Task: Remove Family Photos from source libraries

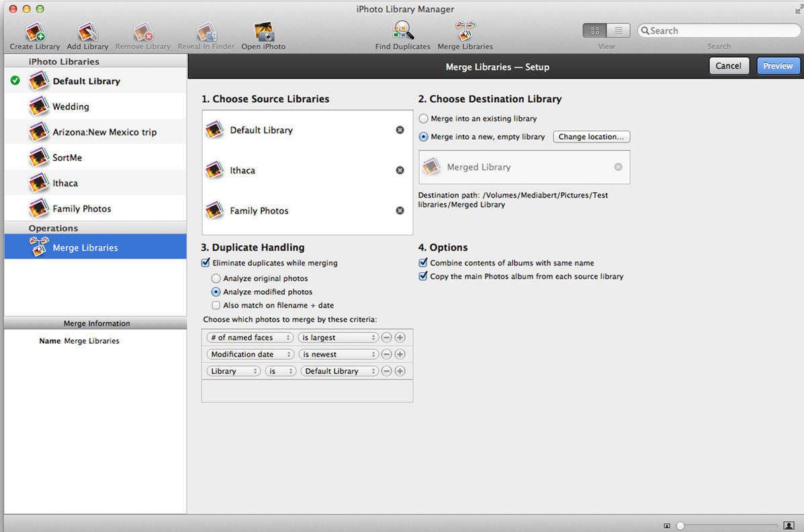Action: 400,210
